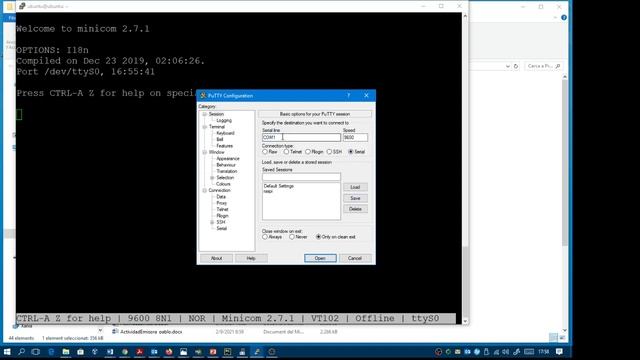Click the blue help icon in Explorer window

[x=564, y=18]
